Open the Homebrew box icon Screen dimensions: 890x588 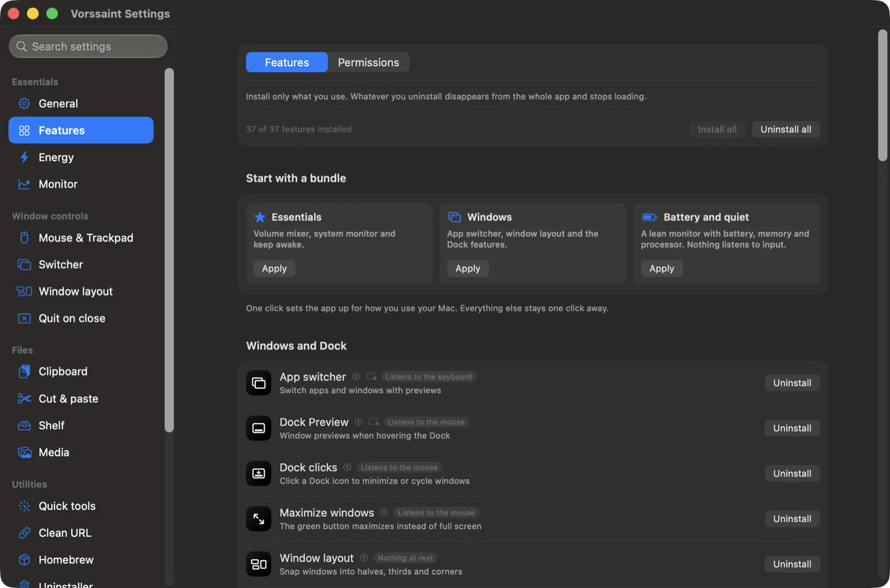pos(24,560)
